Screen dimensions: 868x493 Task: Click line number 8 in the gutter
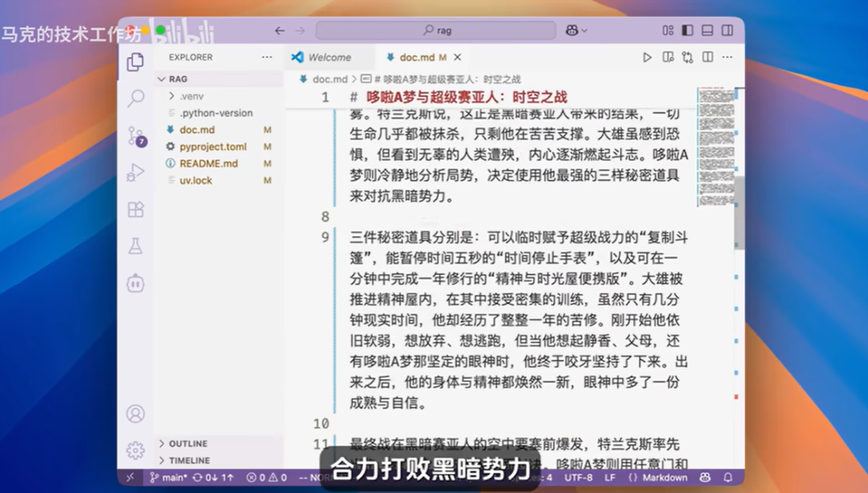coord(325,216)
